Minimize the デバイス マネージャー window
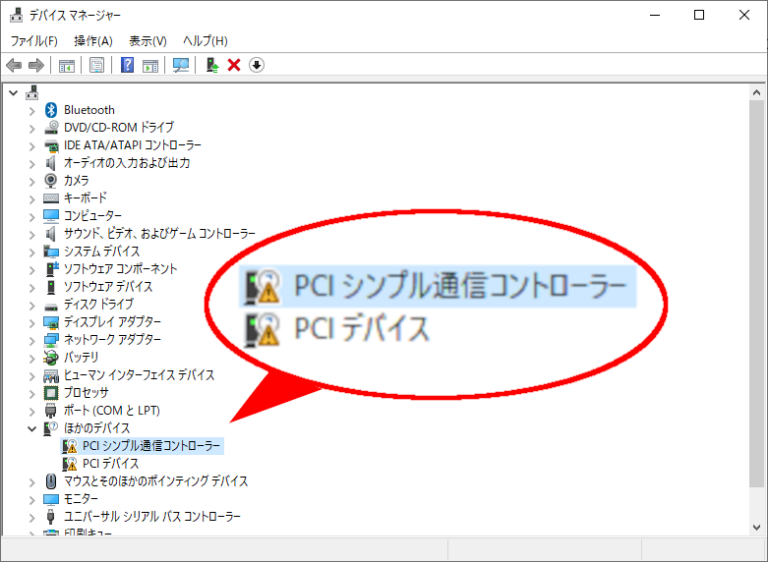 pyautogui.click(x=655, y=15)
